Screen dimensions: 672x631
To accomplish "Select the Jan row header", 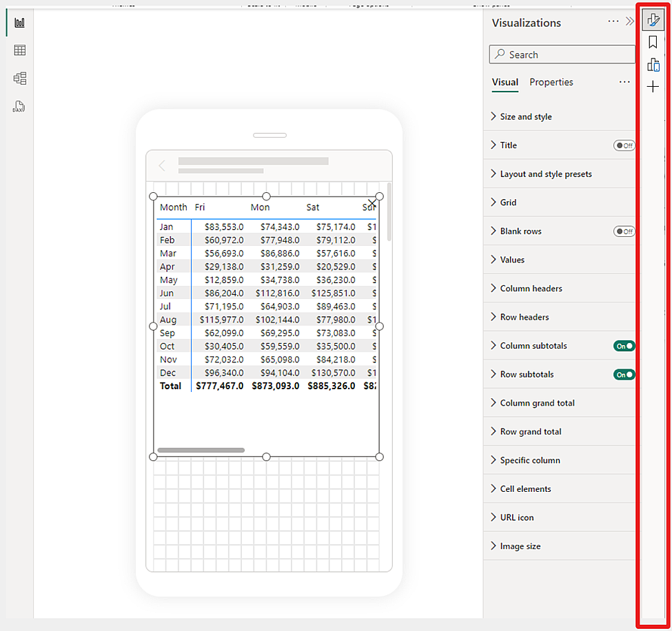I will click(x=166, y=227).
